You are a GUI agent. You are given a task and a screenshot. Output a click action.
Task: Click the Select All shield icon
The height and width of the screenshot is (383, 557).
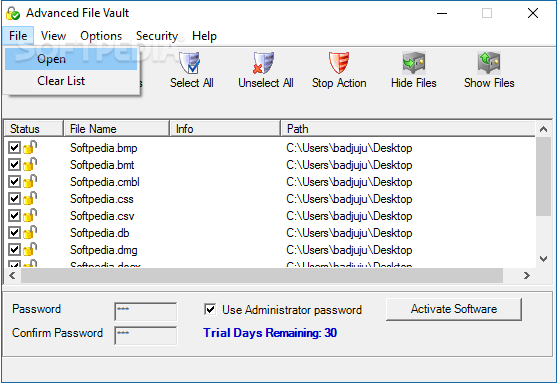(x=190, y=63)
